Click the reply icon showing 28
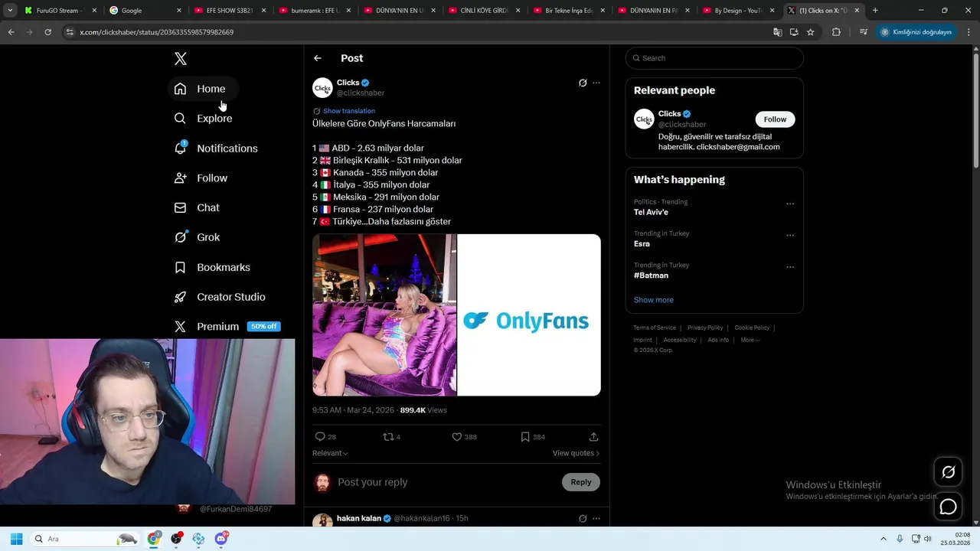The width and height of the screenshot is (980, 551). [325, 437]
